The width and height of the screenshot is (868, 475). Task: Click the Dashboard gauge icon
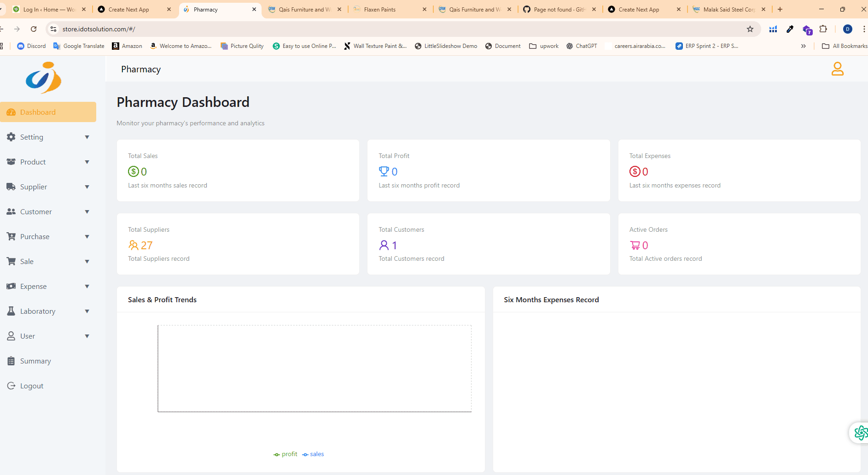[x=11, y=112]
